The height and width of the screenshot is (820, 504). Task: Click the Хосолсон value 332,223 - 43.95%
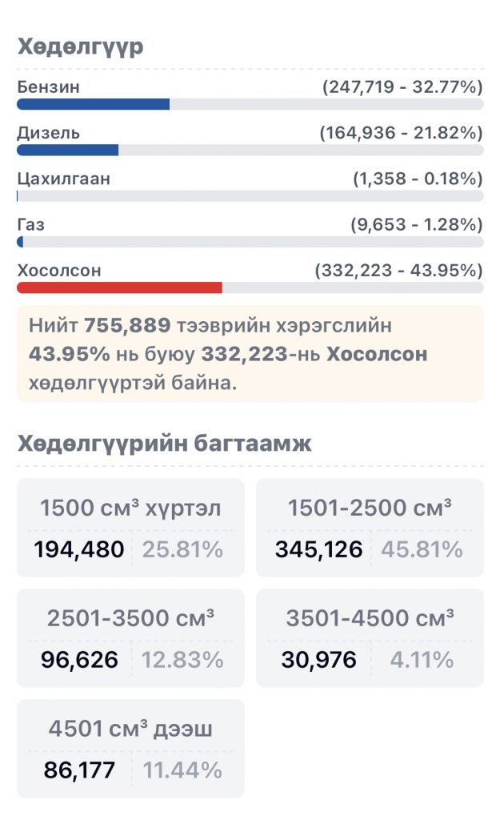pos(398,271)
